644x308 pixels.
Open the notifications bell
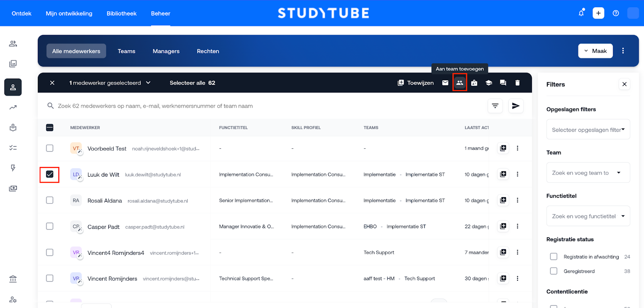pos(581,13)
